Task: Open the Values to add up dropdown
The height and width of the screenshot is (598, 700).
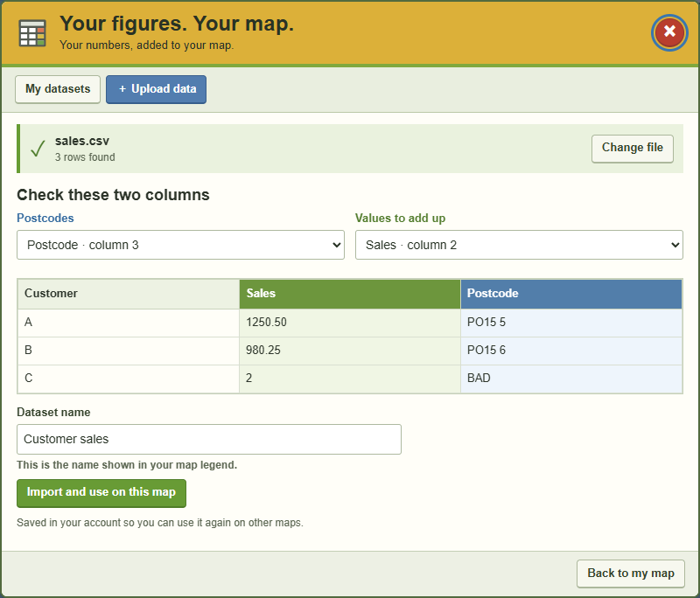Action: click(519, 245)
